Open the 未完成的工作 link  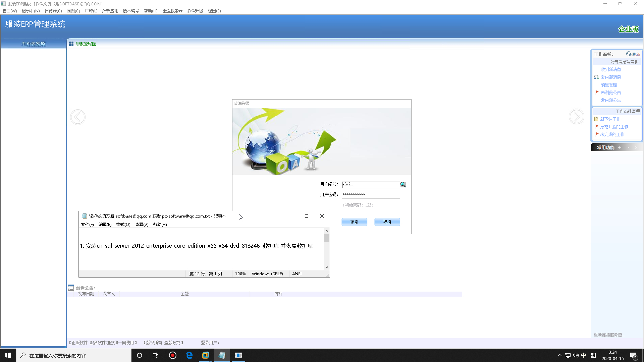click(612, 134)
